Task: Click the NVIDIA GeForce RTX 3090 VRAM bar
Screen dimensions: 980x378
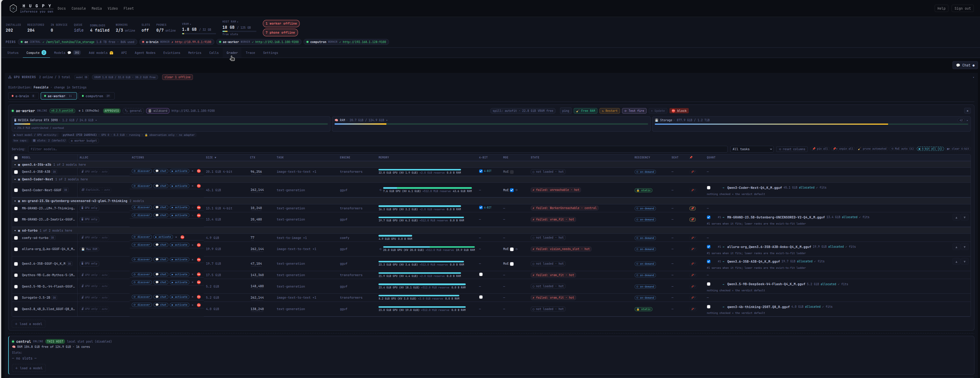Action: [171, 124]
